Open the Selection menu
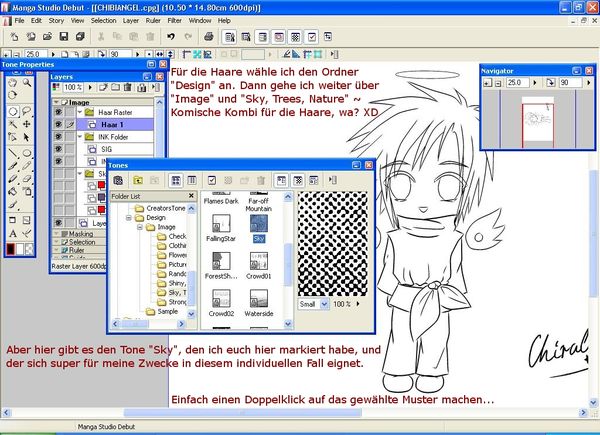The width and height of the screenshot is (600, 435). pyautogui.click(x=103, y=21)
